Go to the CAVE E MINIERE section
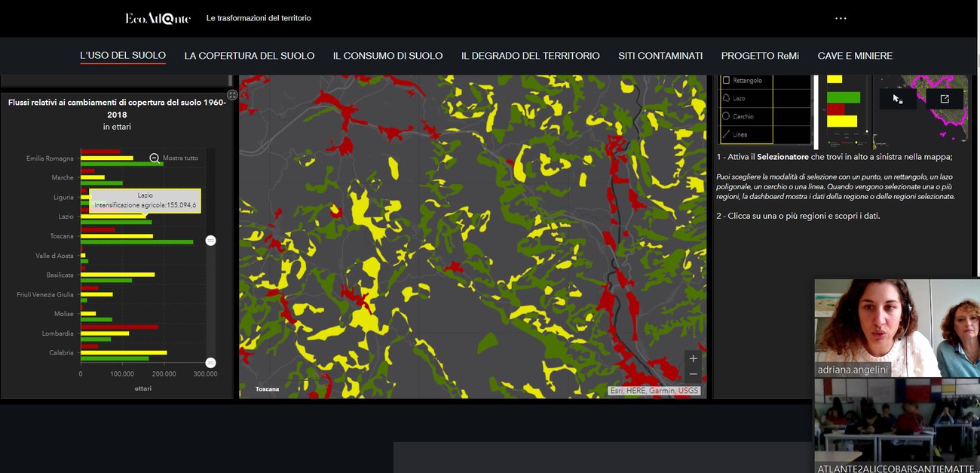The width and height of the screenshot is (980, 473). (855, 56)
